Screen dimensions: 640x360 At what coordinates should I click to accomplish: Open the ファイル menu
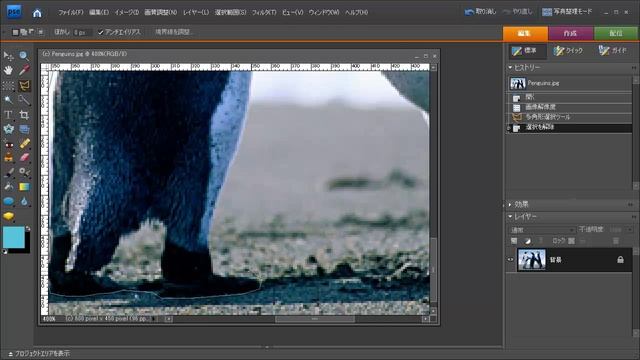71,13
